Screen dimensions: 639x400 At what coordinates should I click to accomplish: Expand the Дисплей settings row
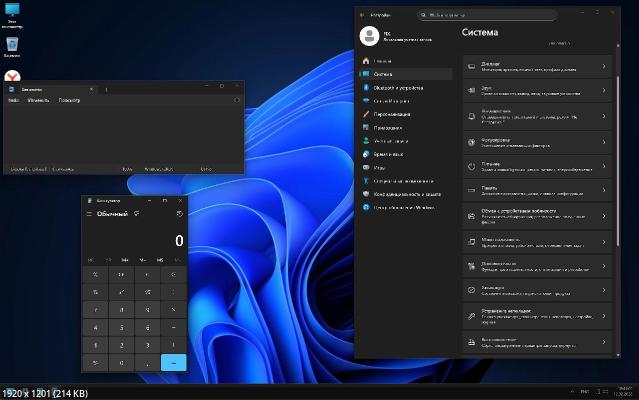coord(537,65)
